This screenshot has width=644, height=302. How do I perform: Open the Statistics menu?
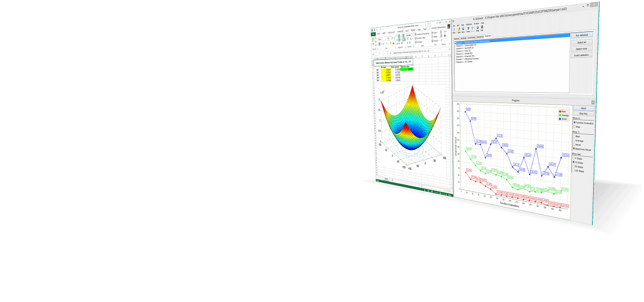(x=468, y=24)
